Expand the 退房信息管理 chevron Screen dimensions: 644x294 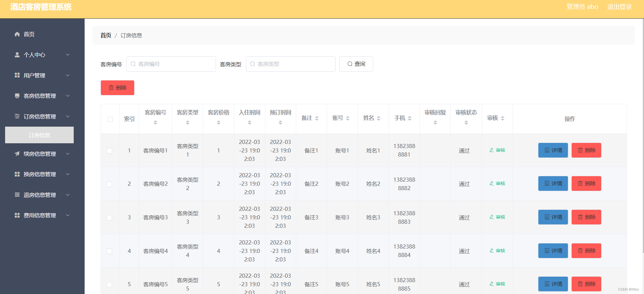(x=68, y=195)
